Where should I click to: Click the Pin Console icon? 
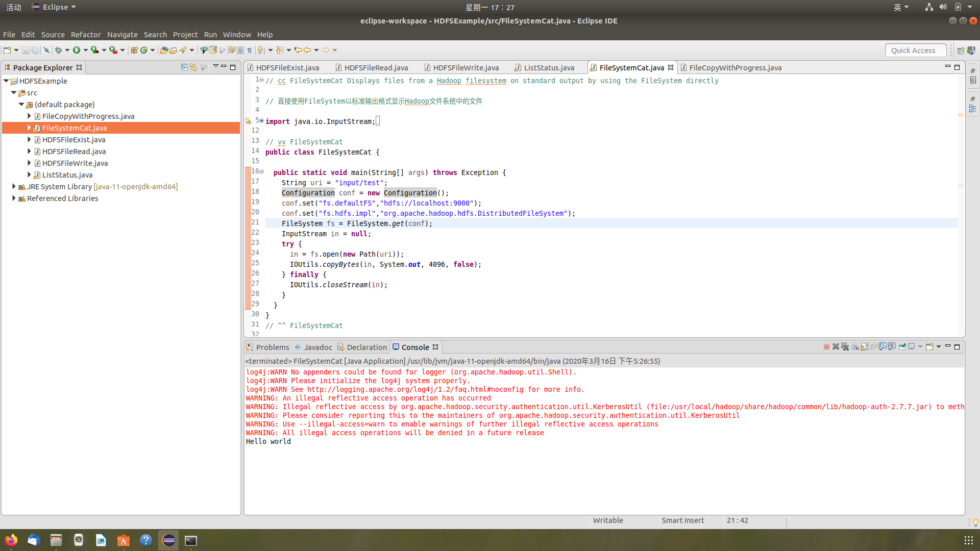point(902,347)
